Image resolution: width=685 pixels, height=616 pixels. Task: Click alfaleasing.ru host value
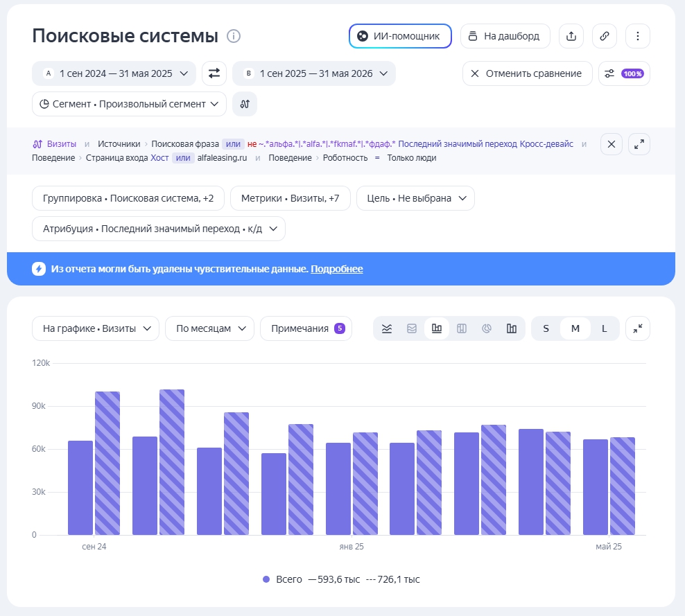222,157
